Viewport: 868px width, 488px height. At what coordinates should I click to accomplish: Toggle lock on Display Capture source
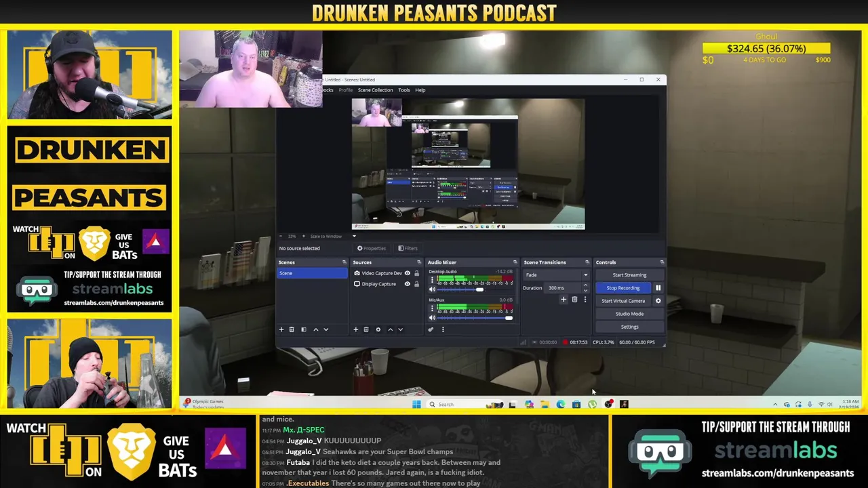(x=416, y=284)
